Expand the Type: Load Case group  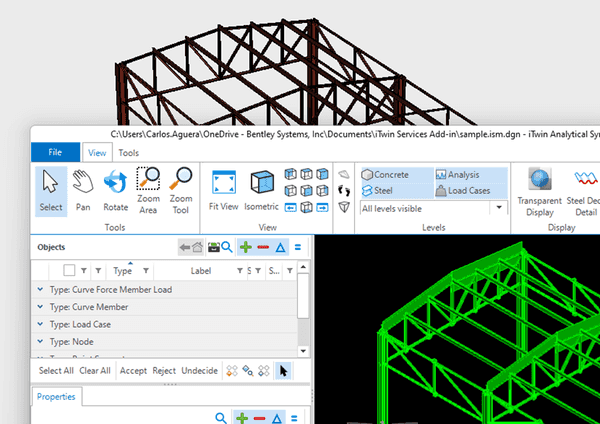point(40,324)
